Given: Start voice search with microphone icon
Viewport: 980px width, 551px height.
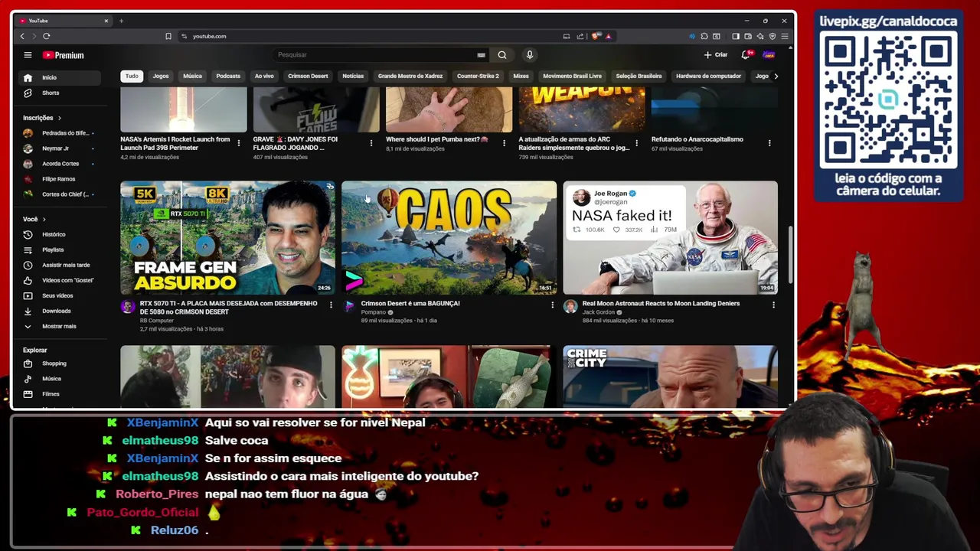Looking at the screenshot, I should click(x=529, y=55).
